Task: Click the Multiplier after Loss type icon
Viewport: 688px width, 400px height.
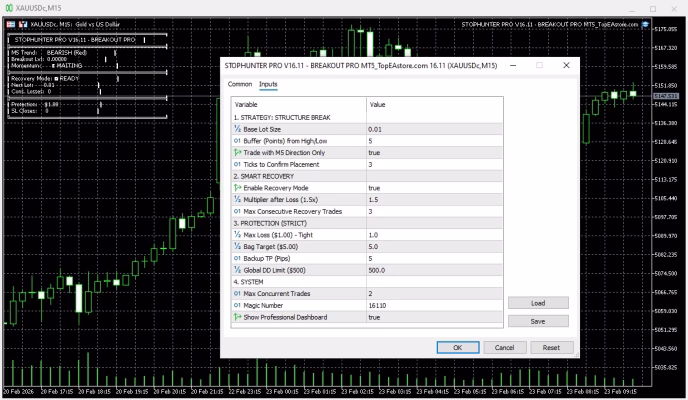Action: 237,200
